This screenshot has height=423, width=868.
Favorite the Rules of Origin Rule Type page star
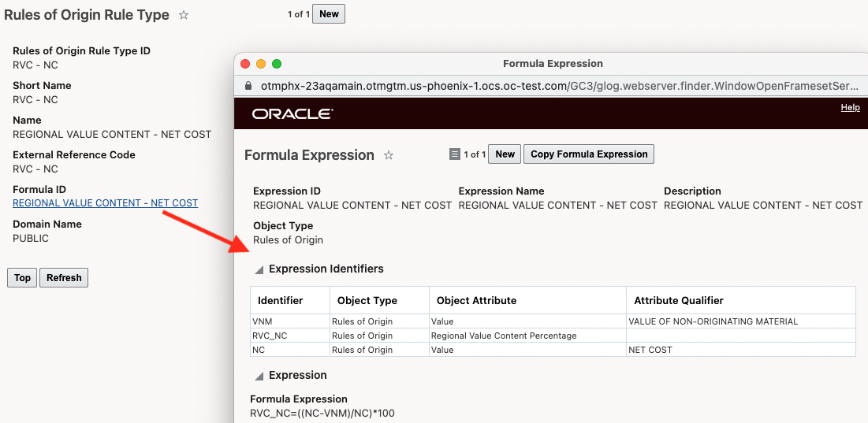pyautogui.click(x=184, y=15)
